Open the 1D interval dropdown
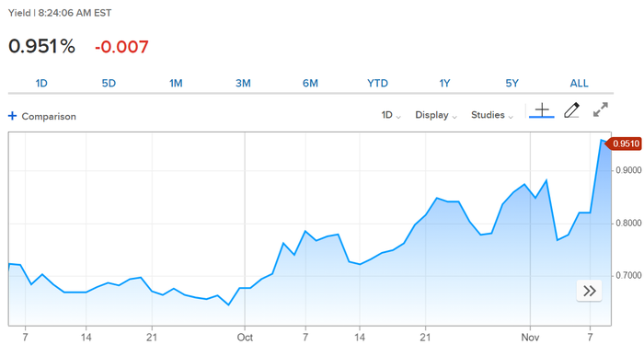This screenshot has height=356, width=644. (391, 115)
